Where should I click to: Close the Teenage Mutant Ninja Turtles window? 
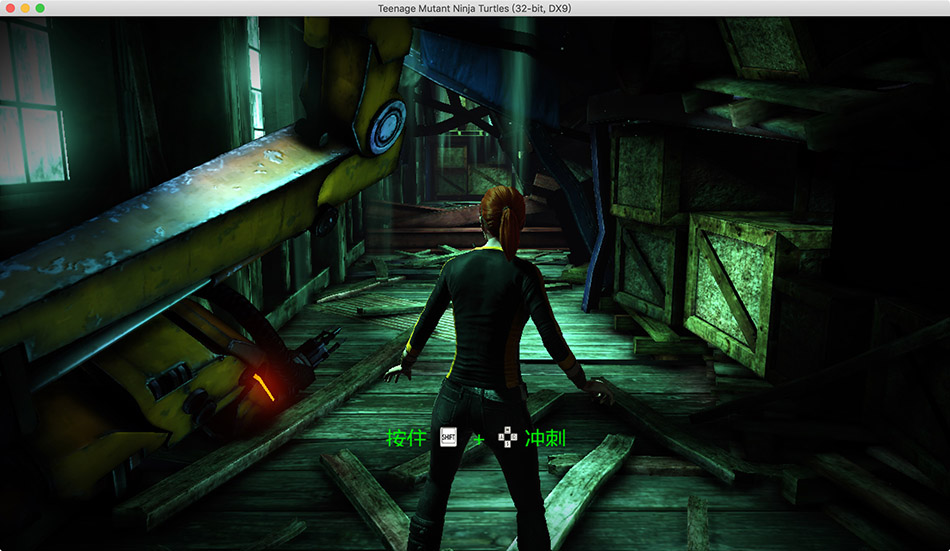click(10, 8)
